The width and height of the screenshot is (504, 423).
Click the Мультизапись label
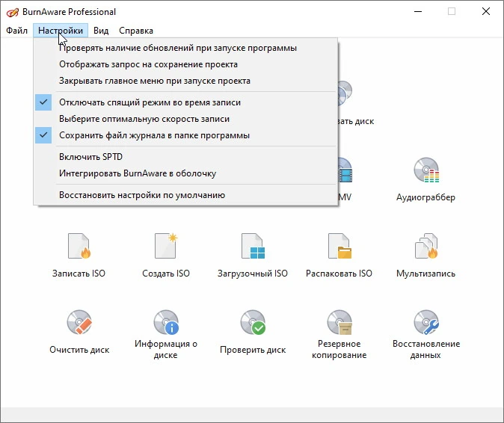point(426,274)
